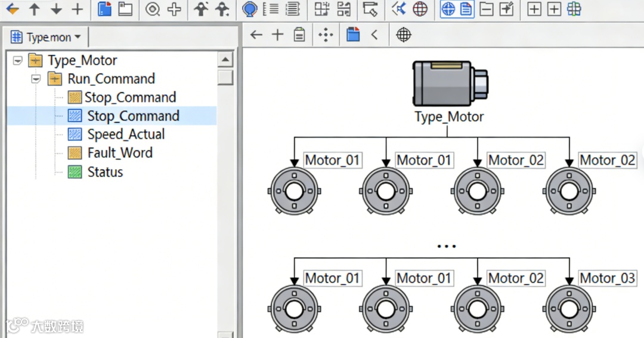Image resolution: width=644 pixels, height=338 pixels.
Task: Click the hollow outlined cross icon
Action: click(x=175, y=9)
